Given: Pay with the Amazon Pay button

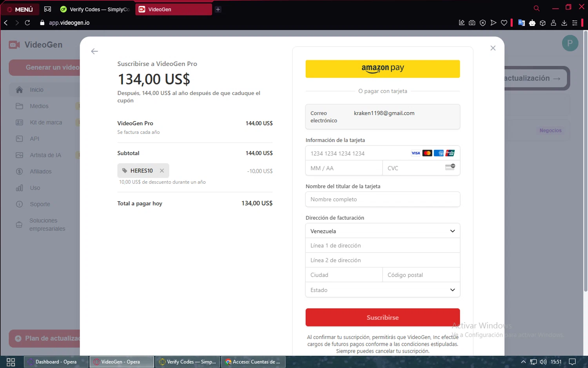Looking at the screenshot, I should 383,69.
